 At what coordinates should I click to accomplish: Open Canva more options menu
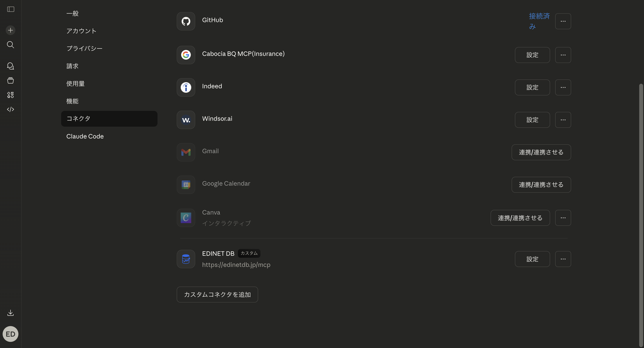pos(563,218)
